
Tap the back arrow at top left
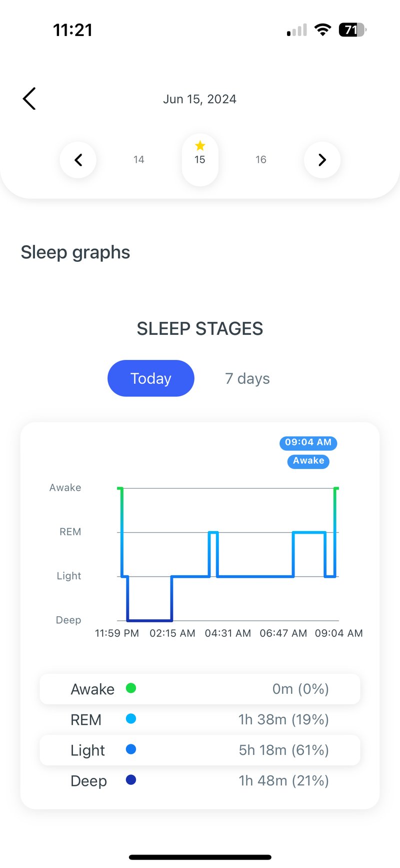tap(28, 99)
